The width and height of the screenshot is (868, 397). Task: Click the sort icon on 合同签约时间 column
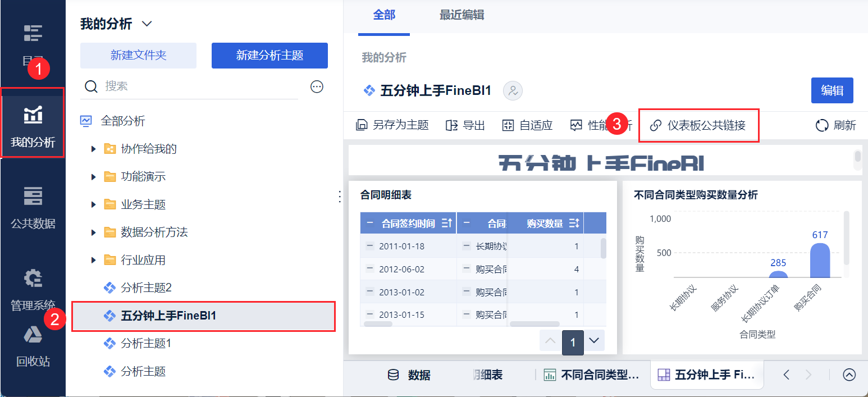(447, 223)
